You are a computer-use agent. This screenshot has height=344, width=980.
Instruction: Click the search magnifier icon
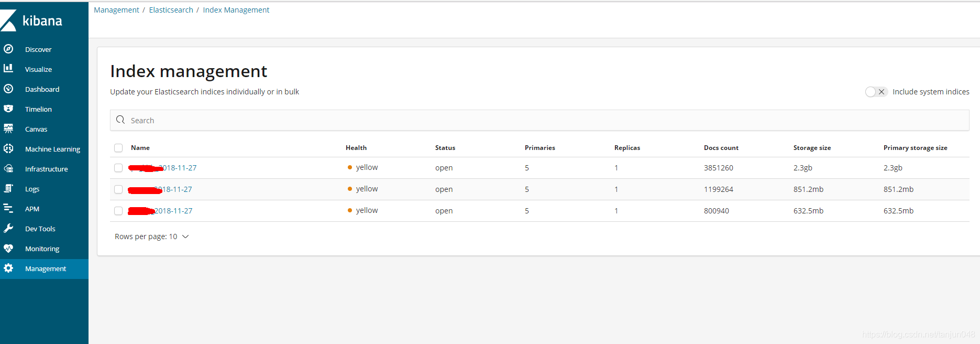[x=120, y=120]
